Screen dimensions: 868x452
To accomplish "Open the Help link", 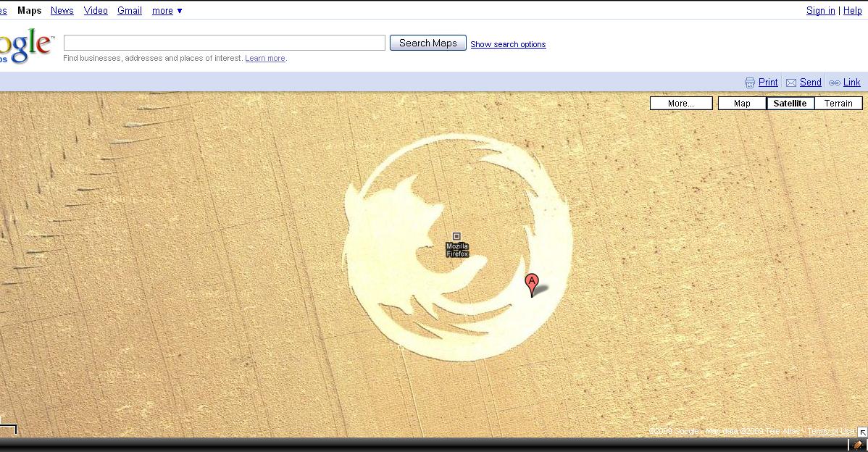I will (x=853, y=11).
